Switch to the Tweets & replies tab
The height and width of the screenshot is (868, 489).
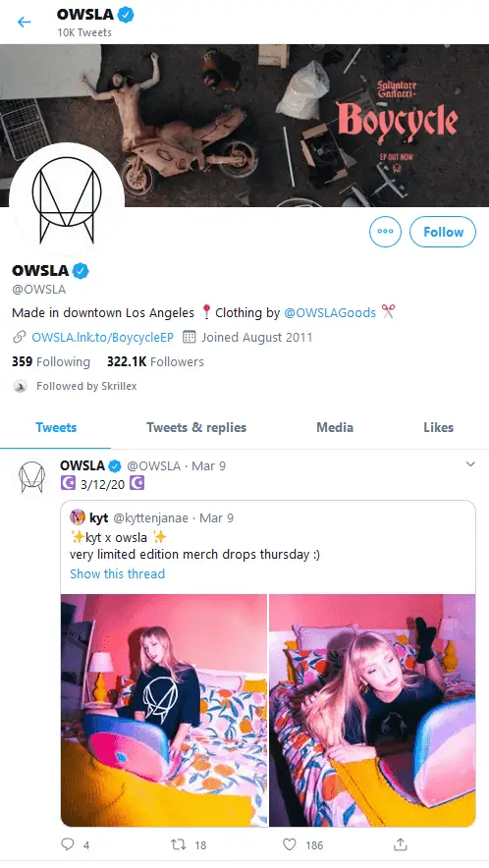[x=196, y=427]
